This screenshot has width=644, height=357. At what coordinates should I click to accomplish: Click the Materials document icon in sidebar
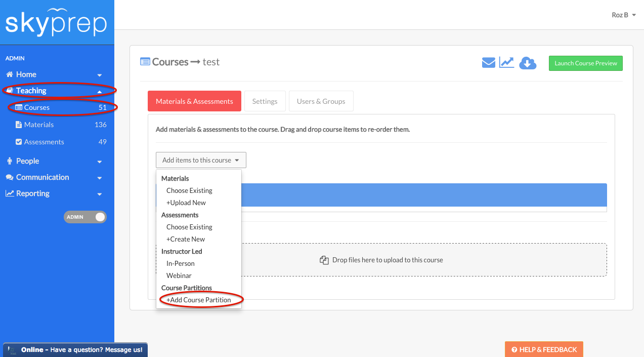click(x=19, y=125)
